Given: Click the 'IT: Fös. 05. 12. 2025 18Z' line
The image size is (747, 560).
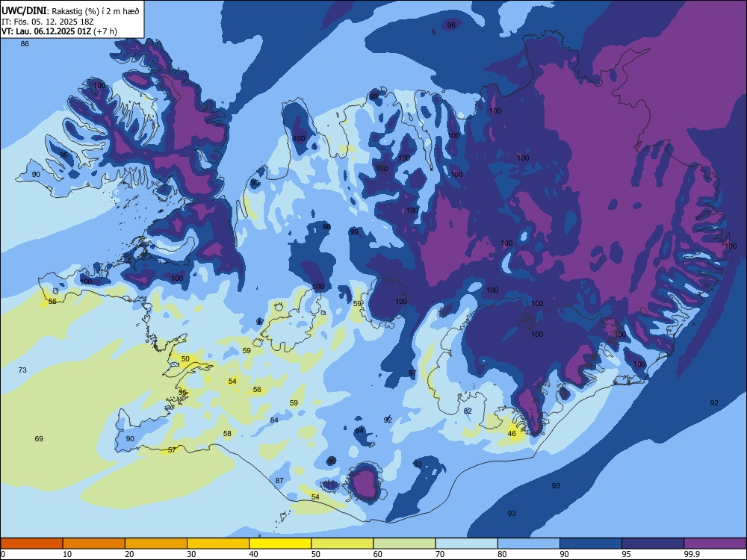Looking at the screenshot, I should 48,22.
